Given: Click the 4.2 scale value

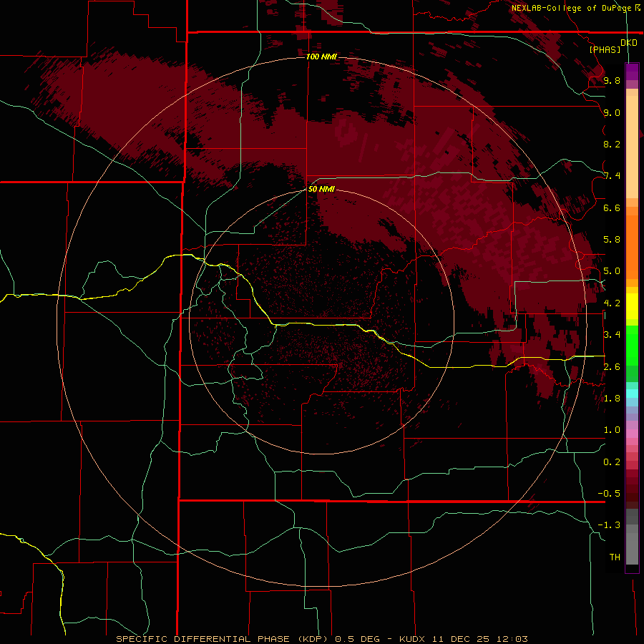Looking at the screenshot, I should click(612, 303).
